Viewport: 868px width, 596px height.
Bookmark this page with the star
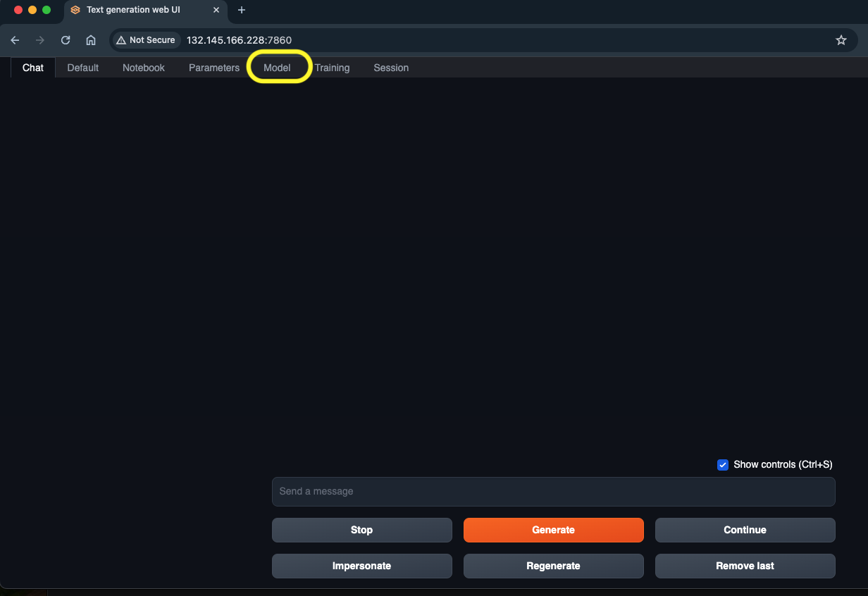[841, 40]
